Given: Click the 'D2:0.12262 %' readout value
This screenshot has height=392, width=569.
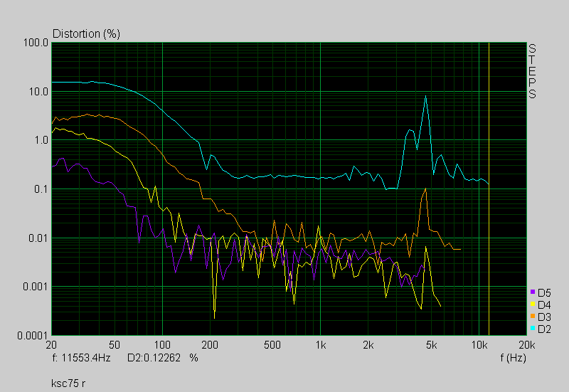Looking at the screenshot, I should 163,358.
